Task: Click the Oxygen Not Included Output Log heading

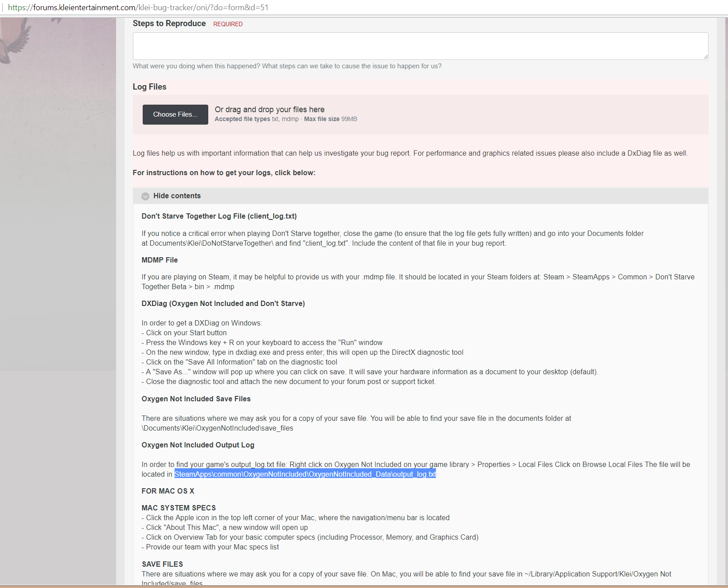Action: [x=198, y=445]
